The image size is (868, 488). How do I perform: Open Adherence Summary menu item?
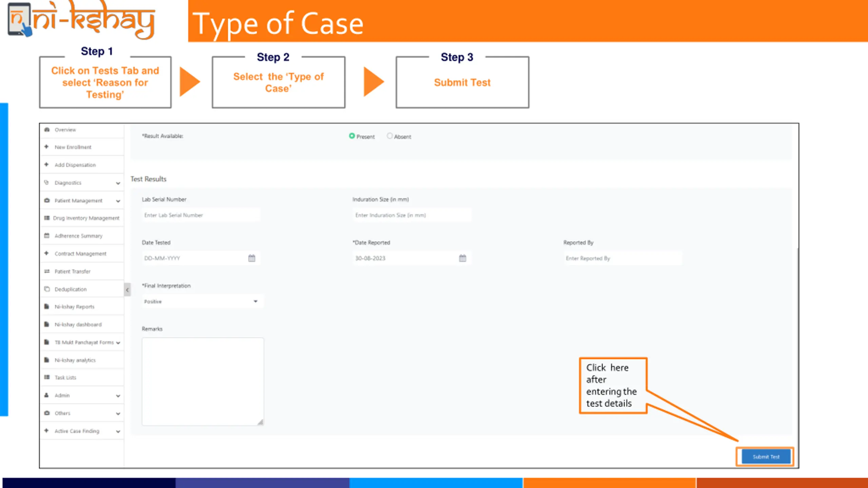pos(78,236)
